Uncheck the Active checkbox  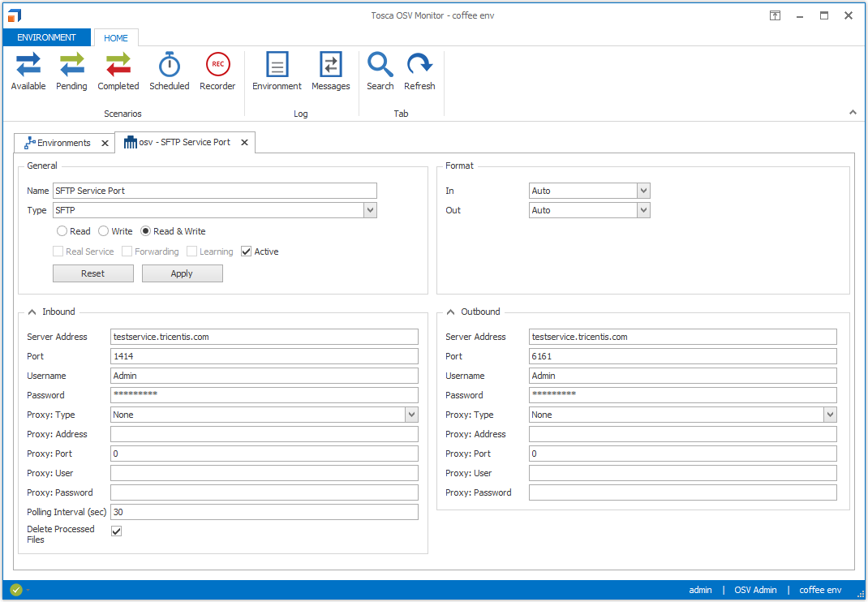[247, 252]
